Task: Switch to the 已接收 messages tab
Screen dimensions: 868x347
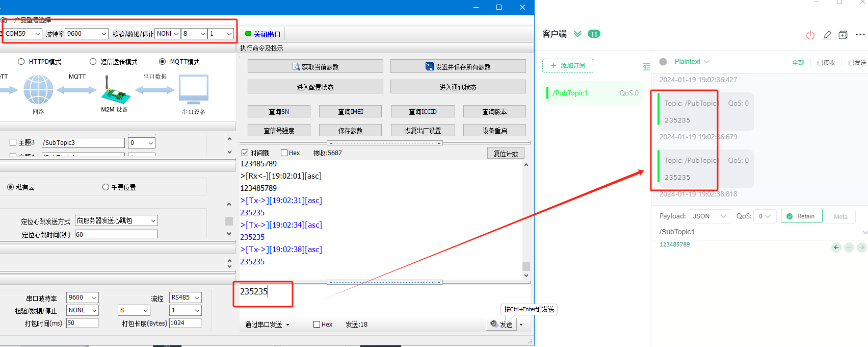Action: coord(826,62)
